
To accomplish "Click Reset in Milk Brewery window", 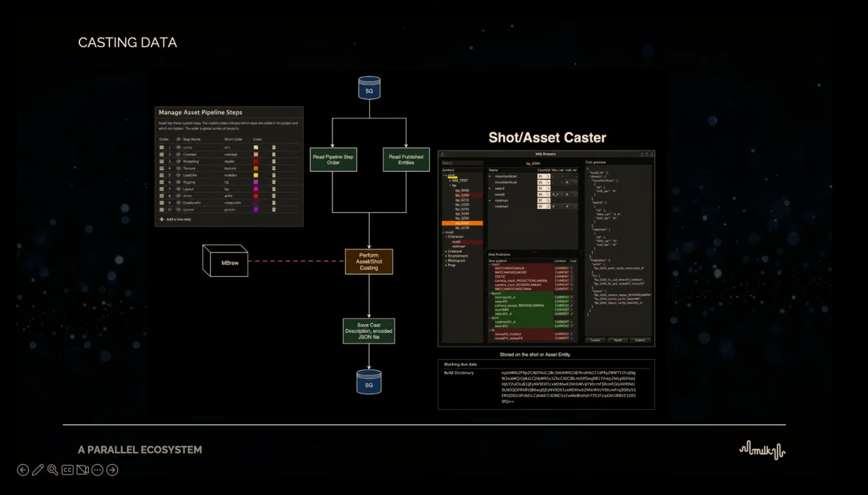I will click(618, 340).
